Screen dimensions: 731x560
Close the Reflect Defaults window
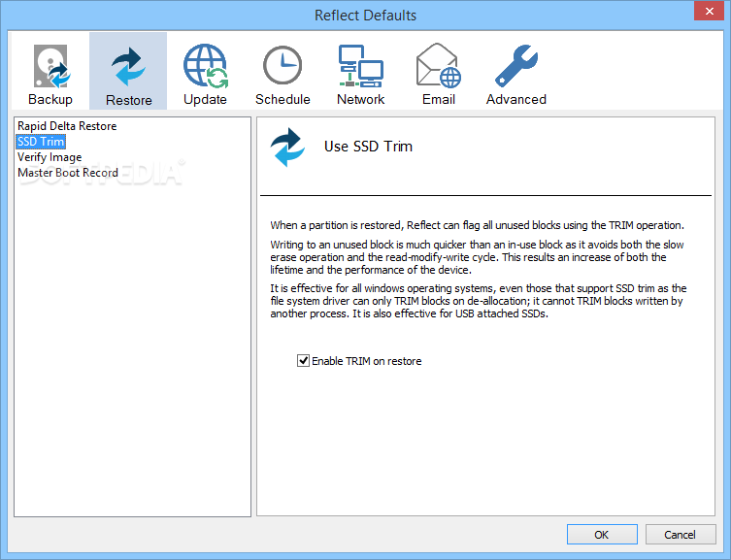point(709,12)
